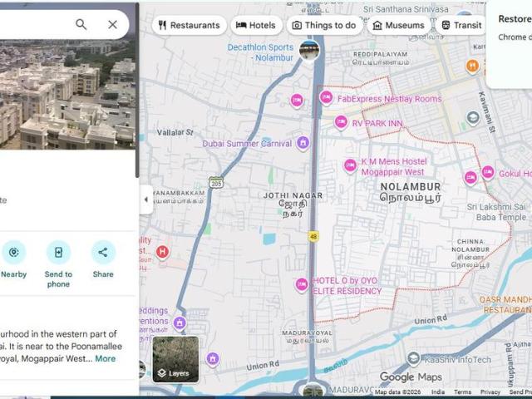Viewport: 532px width, 399px height.
Task: Click the Nearby button
Action: tap(13, 259)
